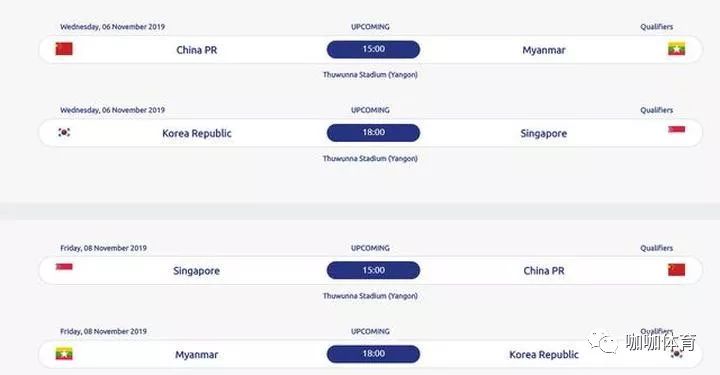Click the UPCOMING status above Korea Republic vs Singapore
Image resolution: width=720 pixels, height=375 pixels.
click(x=370, y=110)
